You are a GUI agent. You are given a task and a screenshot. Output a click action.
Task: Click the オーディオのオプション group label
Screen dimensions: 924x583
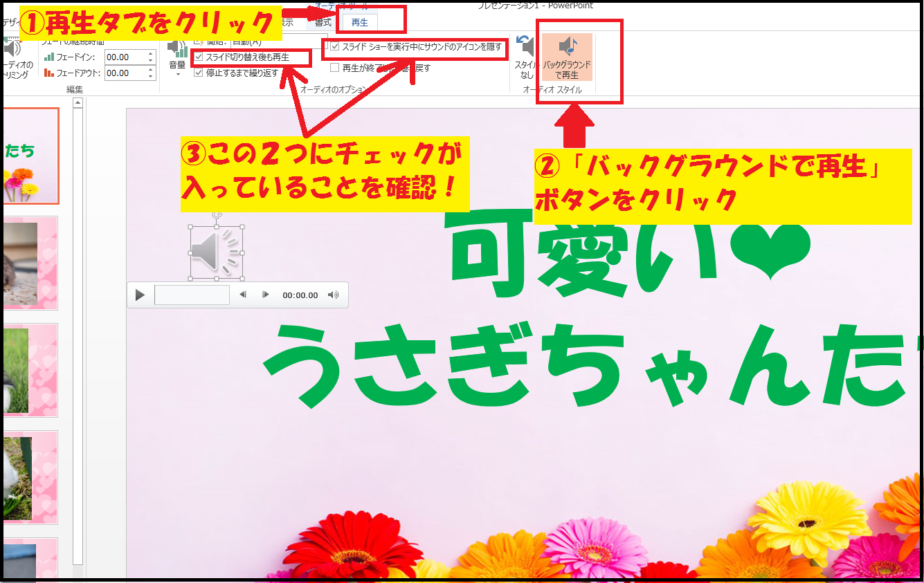pyautogui.click(x=334, y=89)
